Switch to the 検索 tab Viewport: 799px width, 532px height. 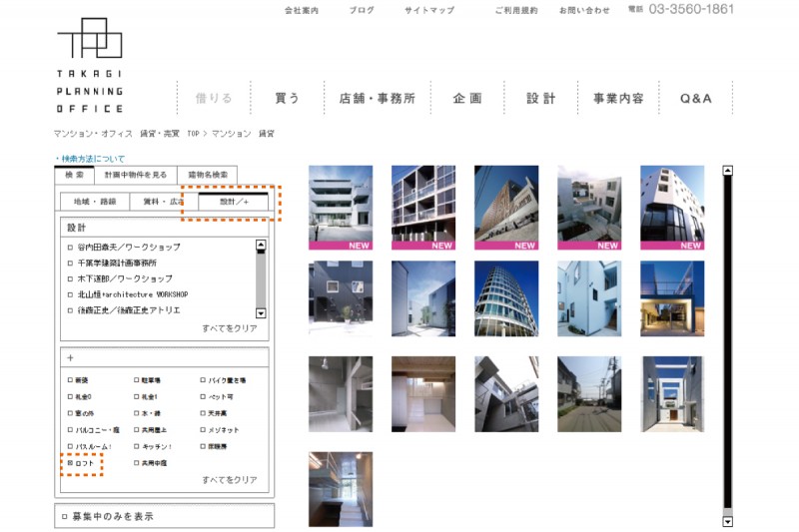(x=74, y=175)
